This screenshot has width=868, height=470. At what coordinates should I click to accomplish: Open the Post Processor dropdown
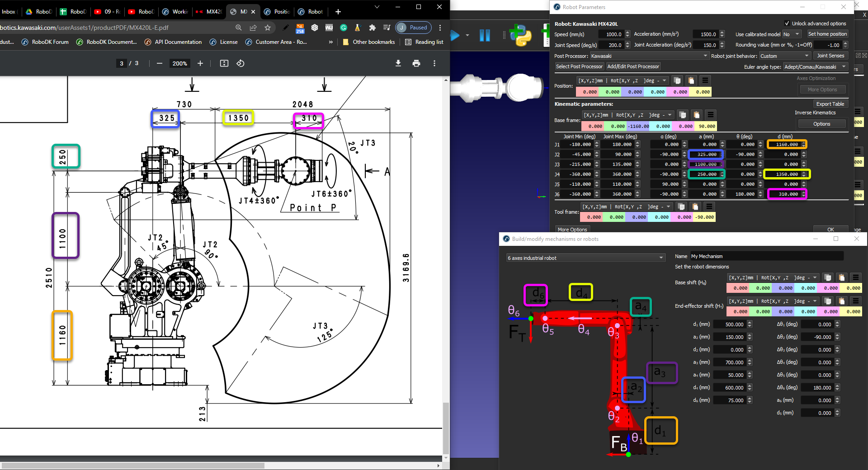(x=649, y=56)
